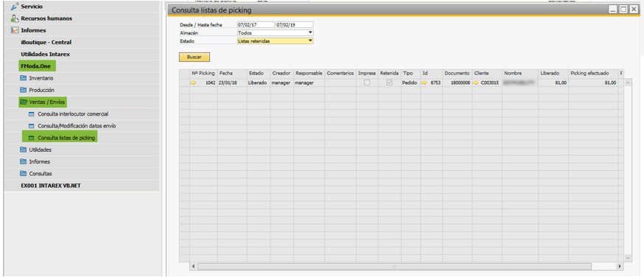Sort by the Fecha column header

coord(232,74)
